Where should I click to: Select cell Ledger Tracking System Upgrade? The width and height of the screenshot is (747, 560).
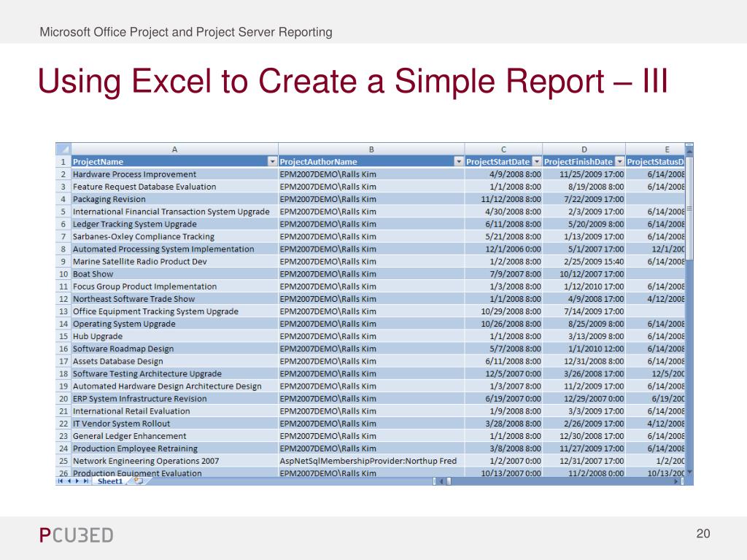174,224
